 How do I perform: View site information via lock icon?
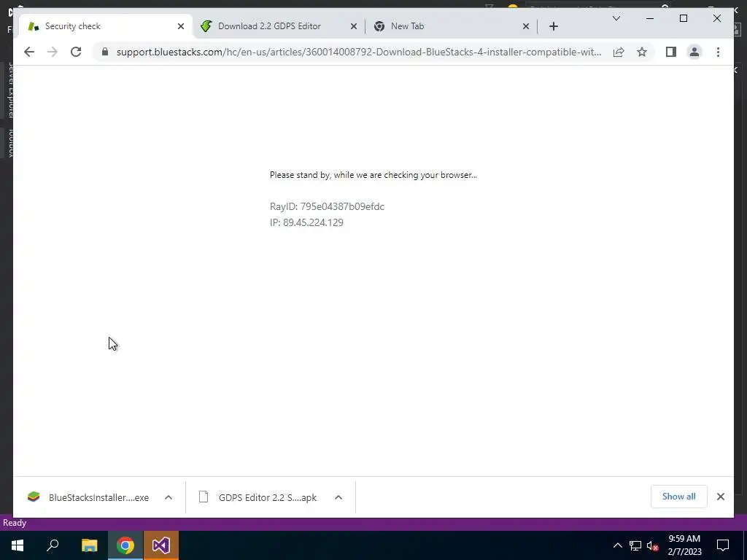point(105,52)
